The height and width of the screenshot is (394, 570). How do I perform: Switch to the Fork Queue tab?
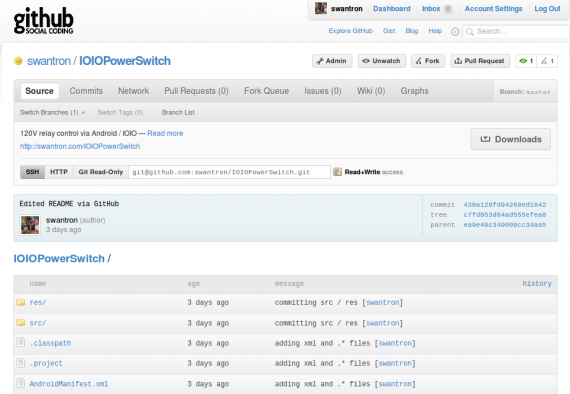[x=266, y=91]
